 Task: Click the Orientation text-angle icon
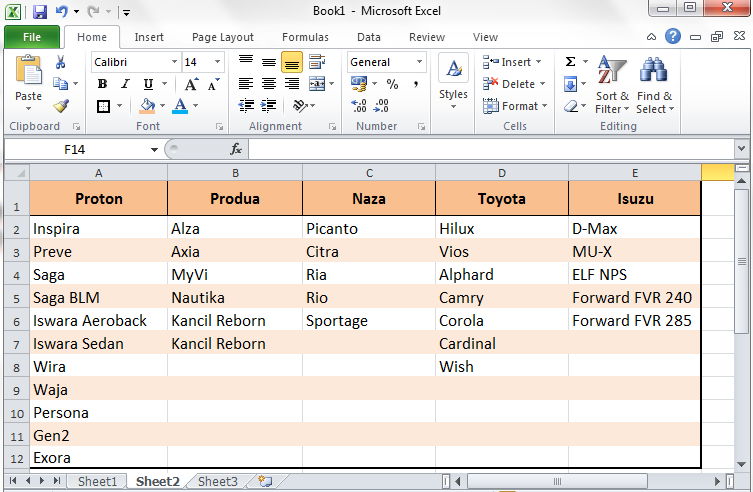point(301,106)
